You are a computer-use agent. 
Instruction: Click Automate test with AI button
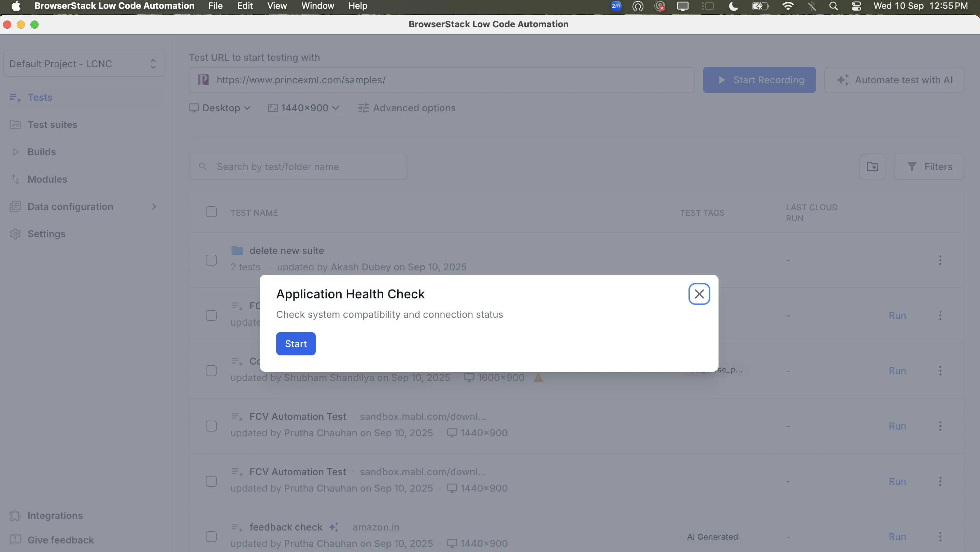click(x=894, y=80)
